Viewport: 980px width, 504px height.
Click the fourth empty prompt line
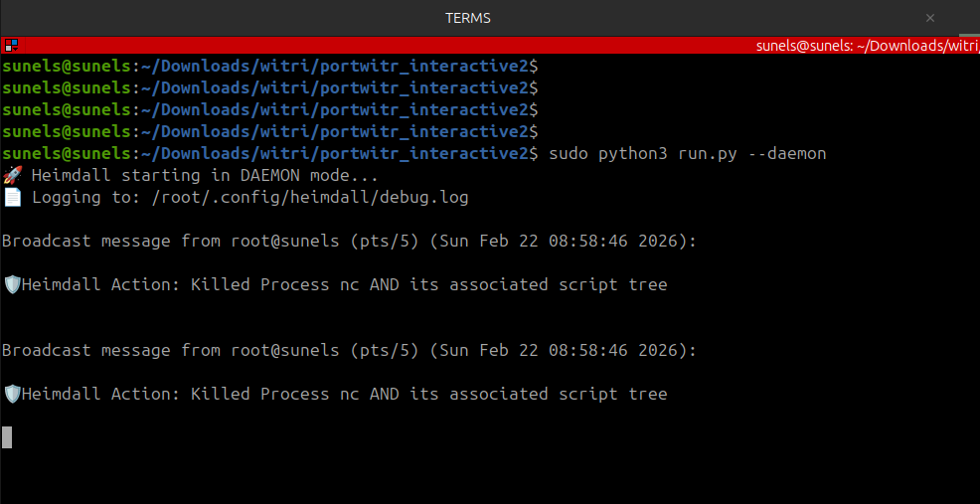tap(268, 132)
